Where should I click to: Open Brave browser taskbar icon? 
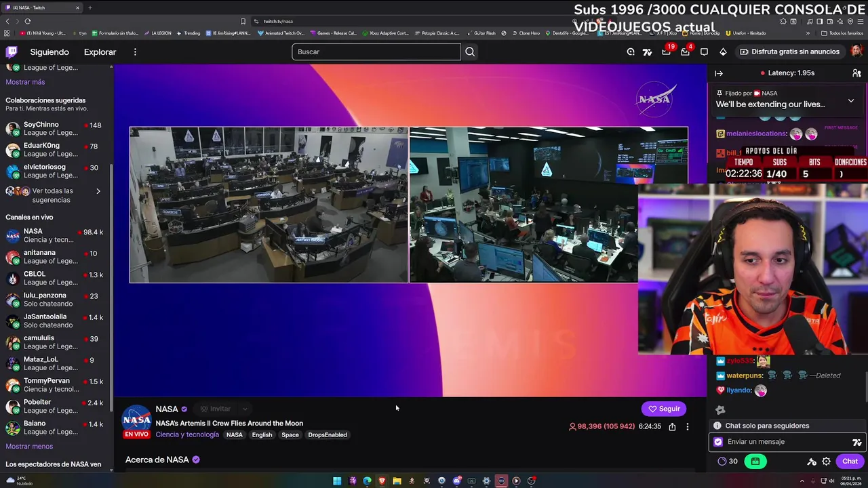(x=382, y=481)
